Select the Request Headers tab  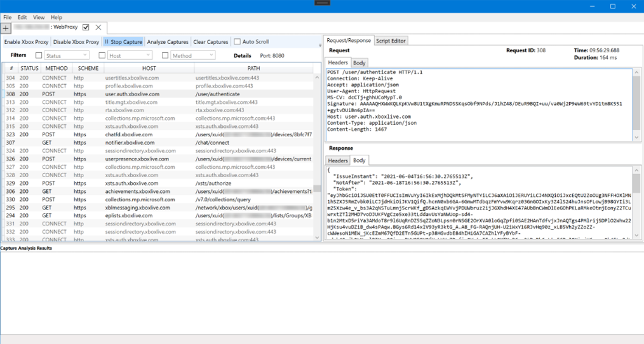(338, 63)
